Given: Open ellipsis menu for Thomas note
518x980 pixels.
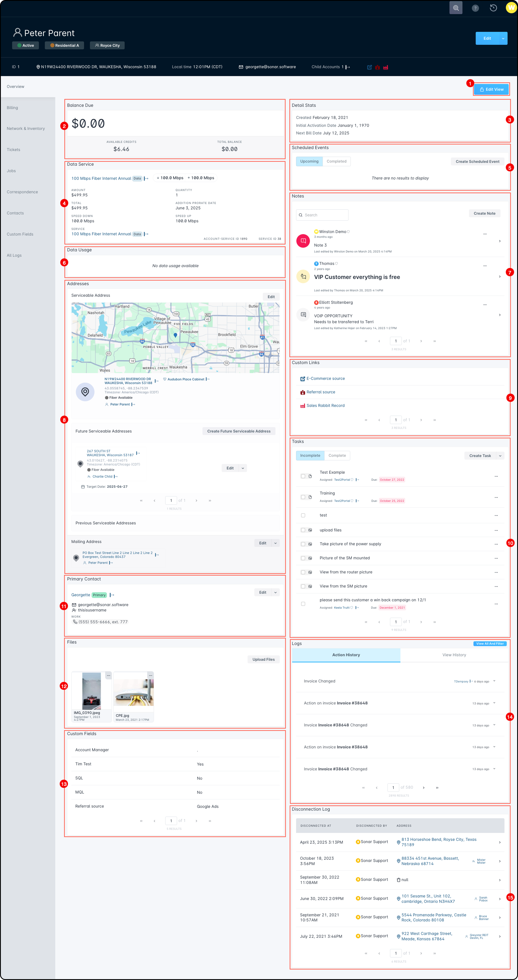Looking at the screenshot, I should tap(485, 265).
